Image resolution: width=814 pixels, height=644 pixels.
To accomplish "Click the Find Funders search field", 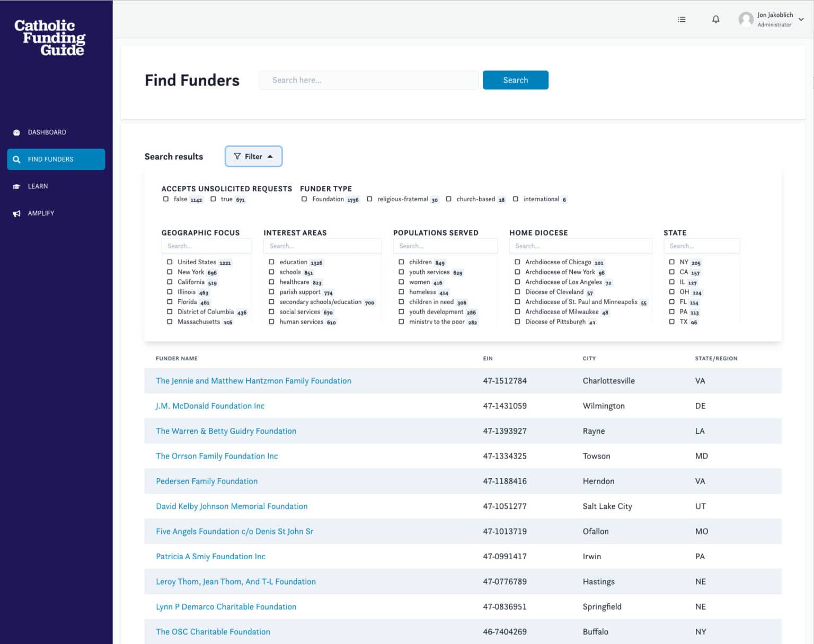I will coord(369,80).
